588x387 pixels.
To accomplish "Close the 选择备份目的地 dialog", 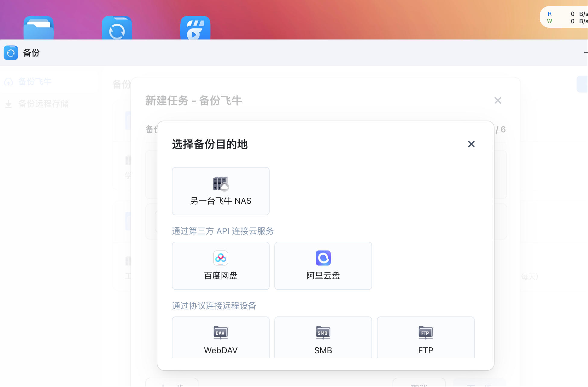I will [x=471, y=144].
